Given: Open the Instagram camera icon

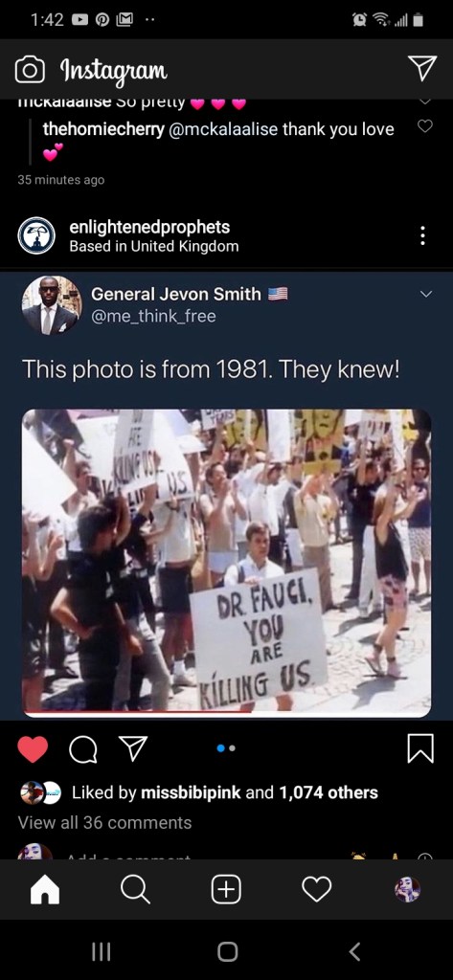Looking at the screenshot, I should (x=30, y=70).
